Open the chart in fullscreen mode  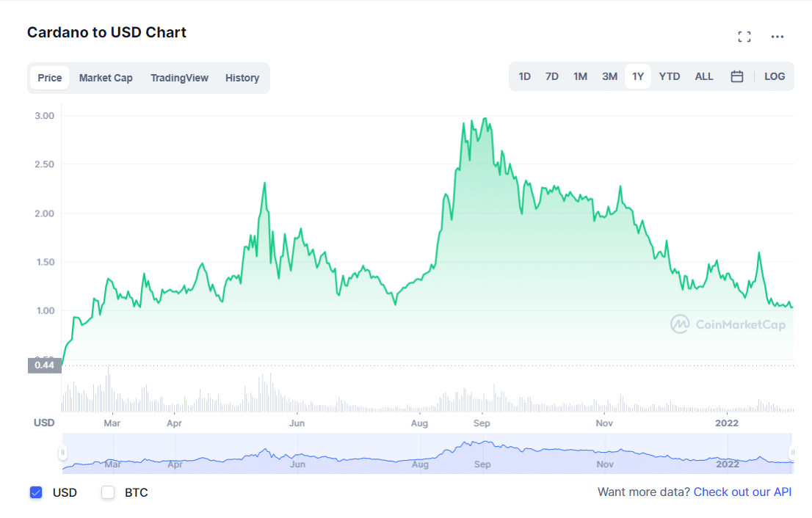pyautogui.click(x=744, y=36)
